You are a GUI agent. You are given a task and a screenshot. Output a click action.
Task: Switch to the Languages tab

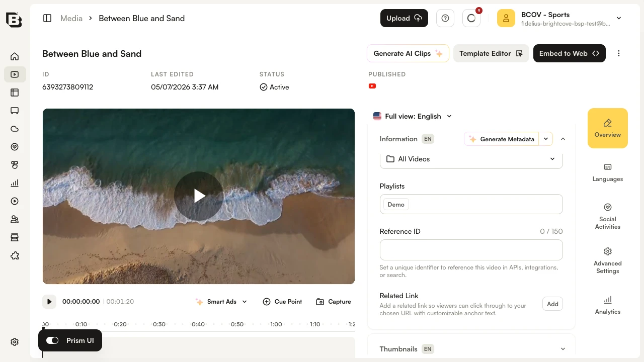(608, 172)
